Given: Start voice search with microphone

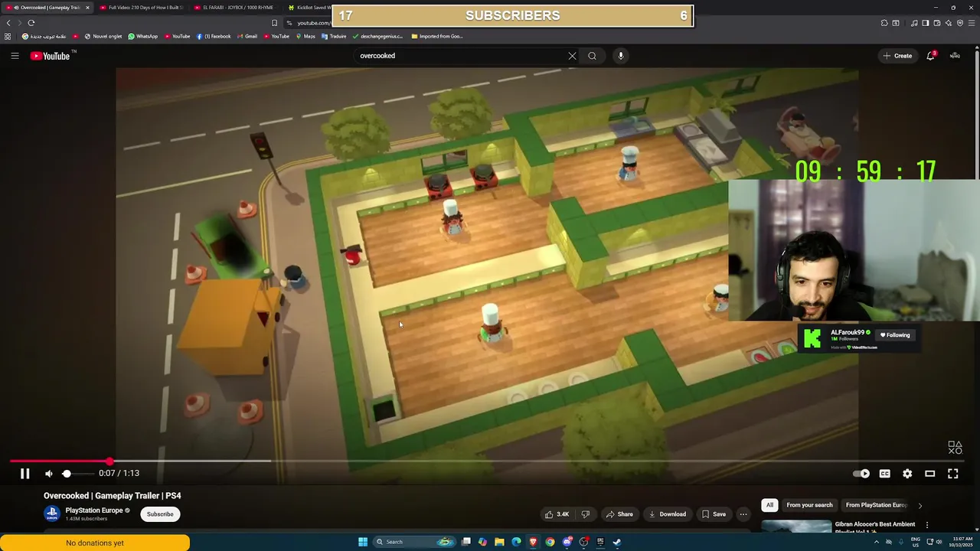Looking at the screenshot, I should coord(621,56).
